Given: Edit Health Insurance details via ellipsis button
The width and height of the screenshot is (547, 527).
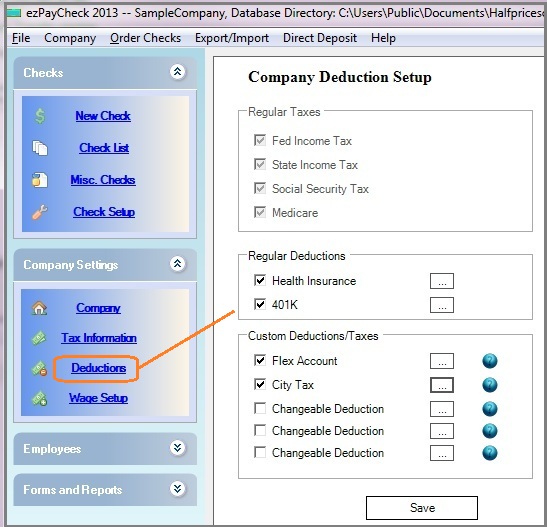Looking at the screenshot, I should click(442, 281).
